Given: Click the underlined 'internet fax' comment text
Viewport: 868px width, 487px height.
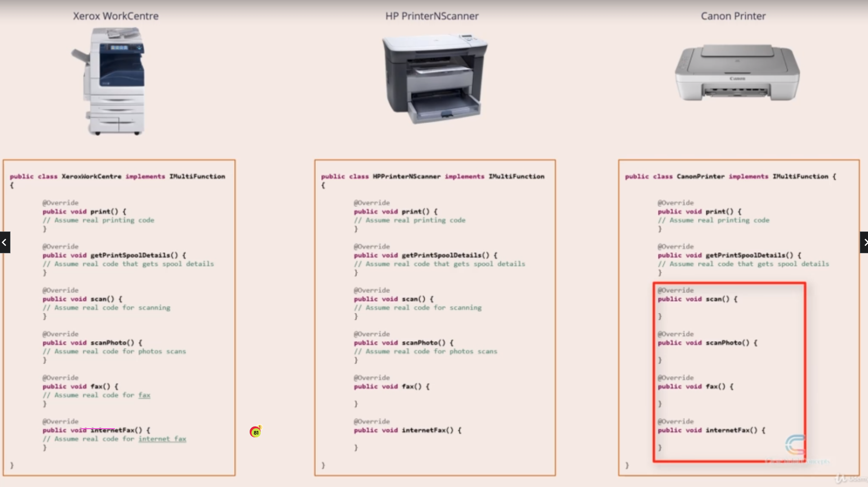Looking at the screenshot, I should 162,439.
